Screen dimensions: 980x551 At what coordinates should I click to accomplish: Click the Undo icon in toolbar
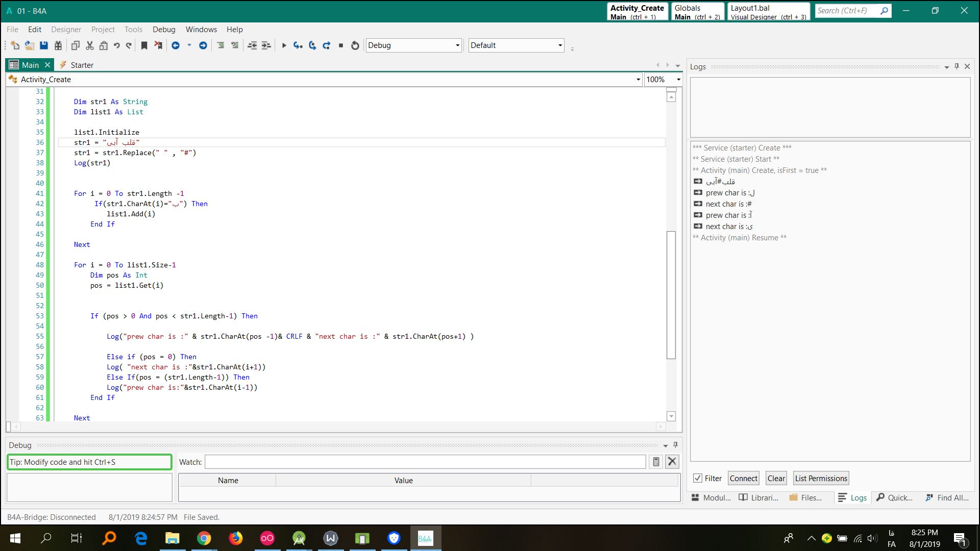click(116, 45)
